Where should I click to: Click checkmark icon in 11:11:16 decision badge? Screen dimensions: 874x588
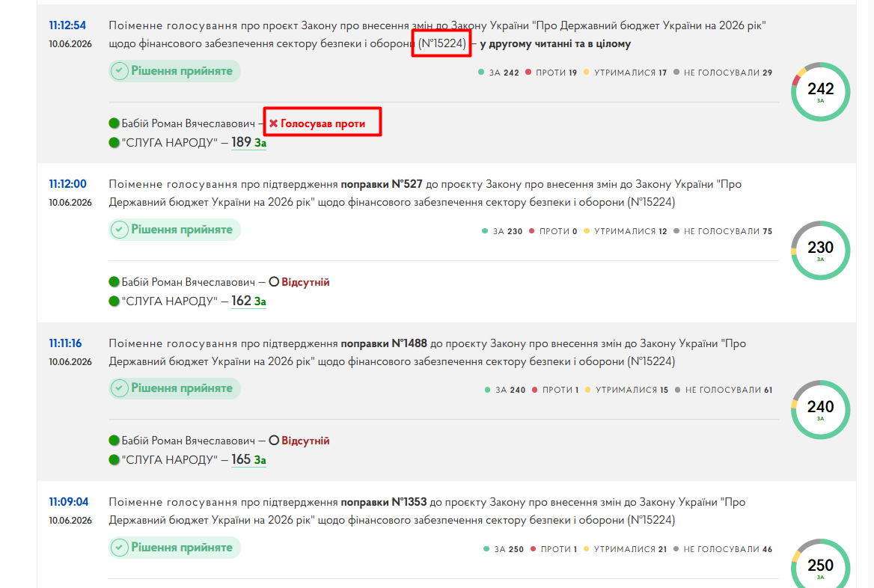[x=119, y=388]
